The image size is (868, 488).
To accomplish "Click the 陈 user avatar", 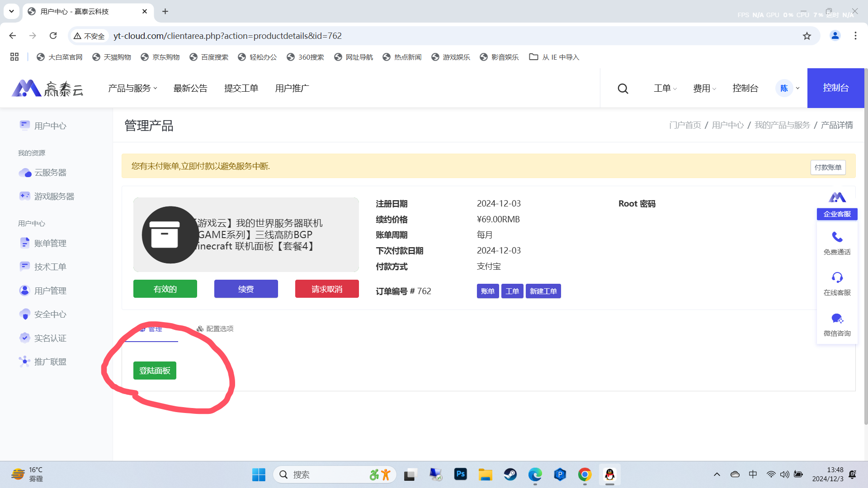I will [784, 88].
